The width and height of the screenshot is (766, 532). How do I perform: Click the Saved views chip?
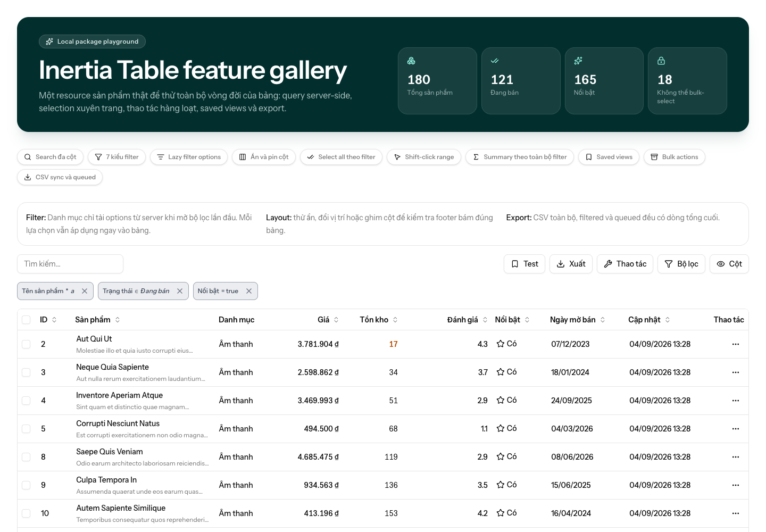(609, 157)
